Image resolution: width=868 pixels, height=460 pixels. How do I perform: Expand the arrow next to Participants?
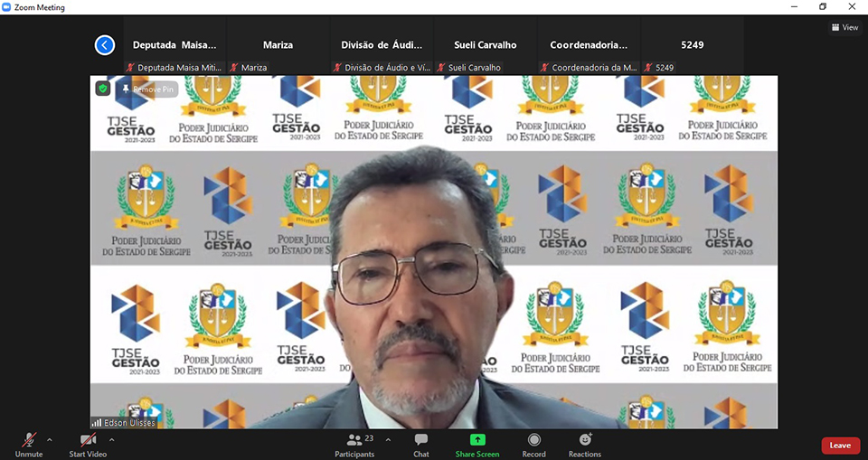coord(388,439)
